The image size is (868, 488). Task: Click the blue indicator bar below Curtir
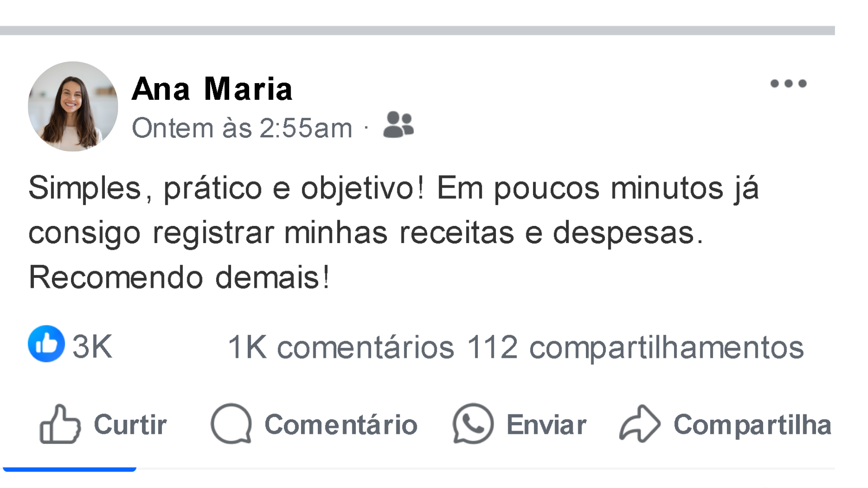pyautogui.click(x=70, y=469)
